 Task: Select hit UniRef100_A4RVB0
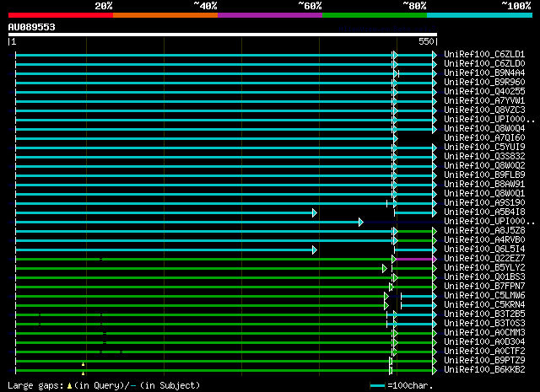(484, 240)
